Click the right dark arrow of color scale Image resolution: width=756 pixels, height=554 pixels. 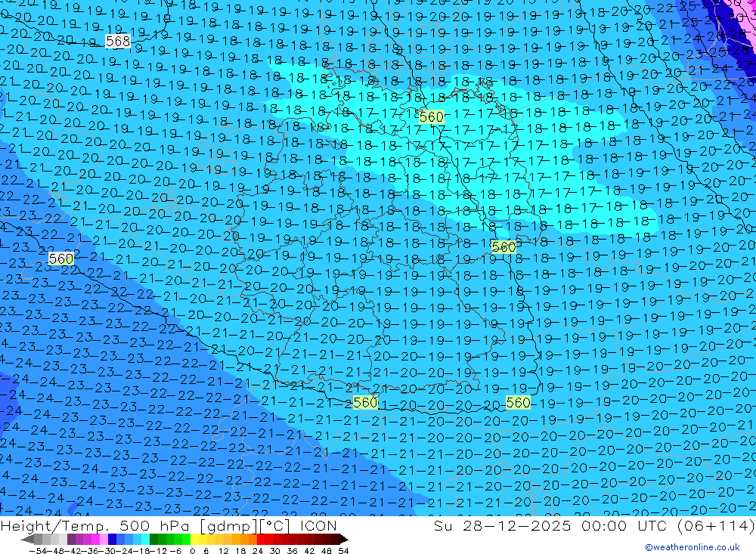(x=344, y=539)
